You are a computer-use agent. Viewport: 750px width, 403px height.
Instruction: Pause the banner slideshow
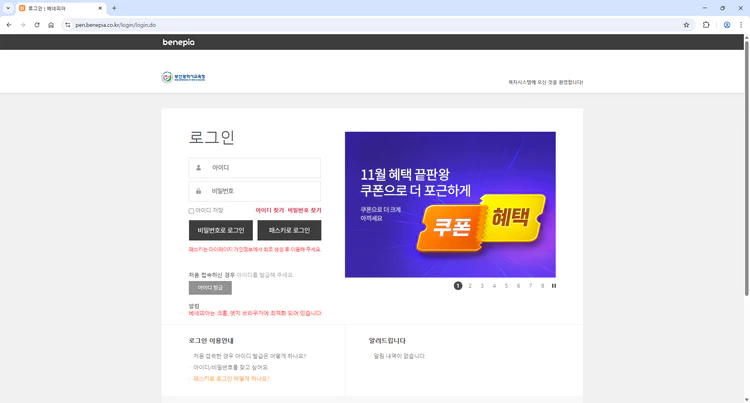[554, 286]
